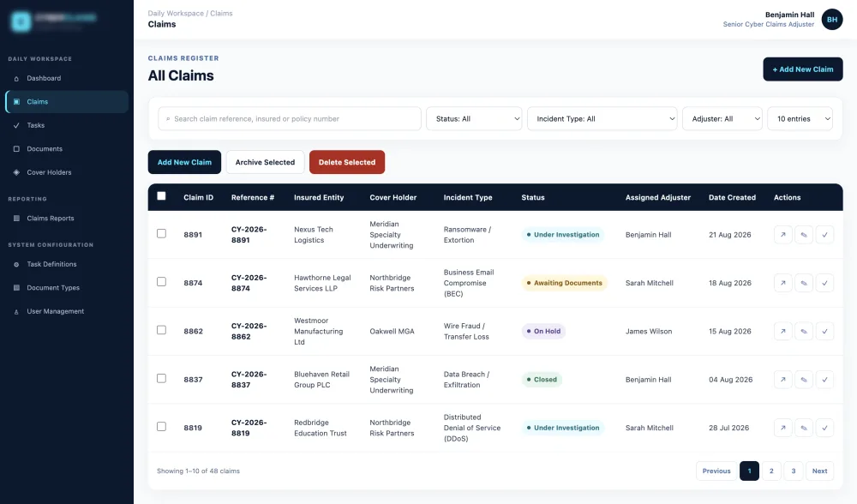857x504 pixels.
Task: Click the Awaiting Documents status badge
Action: (x=564, y=283)
